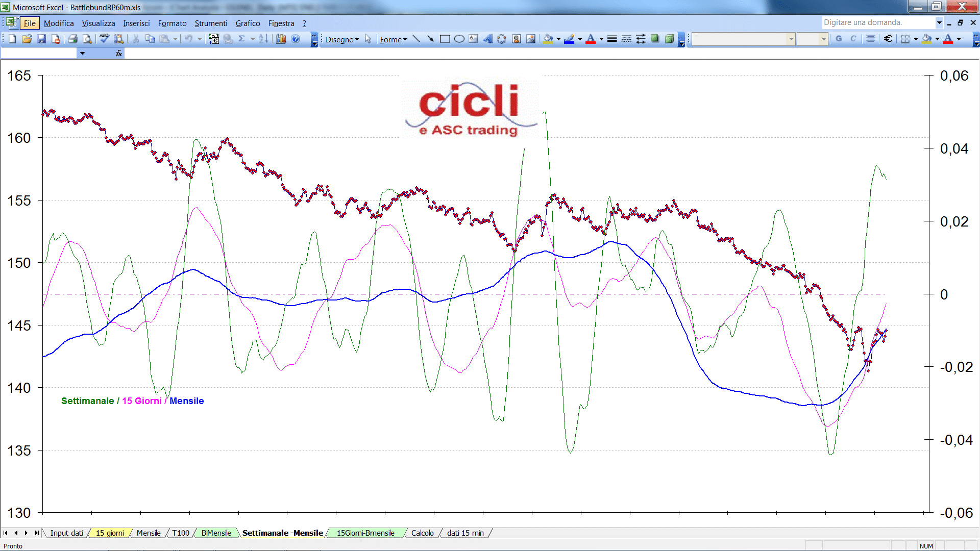This screenshot has width=980, height=551.
Task: Open the Forme shapes dropdown
Action: pyautogui.click(x=393, y=39)
